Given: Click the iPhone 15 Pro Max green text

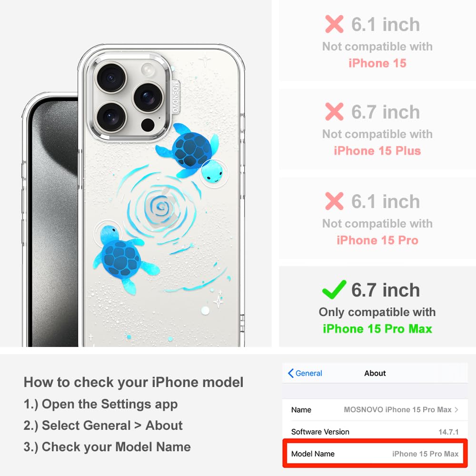Looking at the screenshot, I should (377, 329).
